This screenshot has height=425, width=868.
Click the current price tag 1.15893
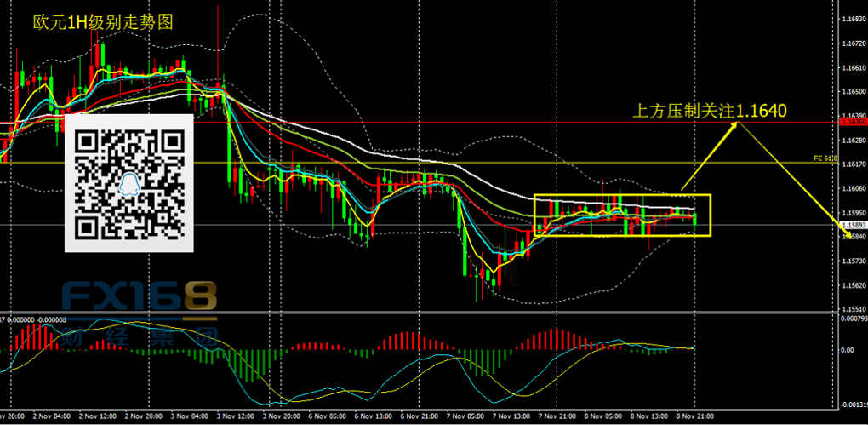(852, 225)
